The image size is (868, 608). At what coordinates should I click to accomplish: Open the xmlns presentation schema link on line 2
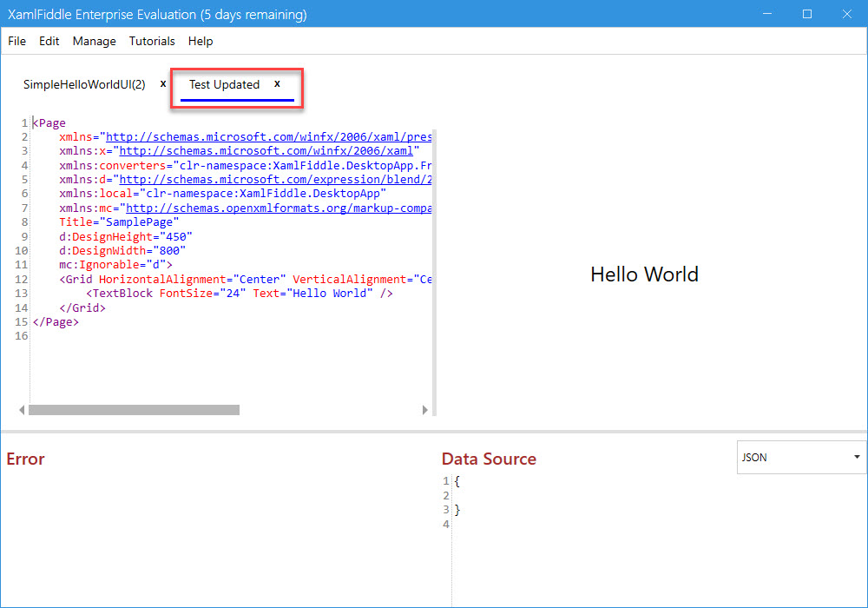[268, 136]
